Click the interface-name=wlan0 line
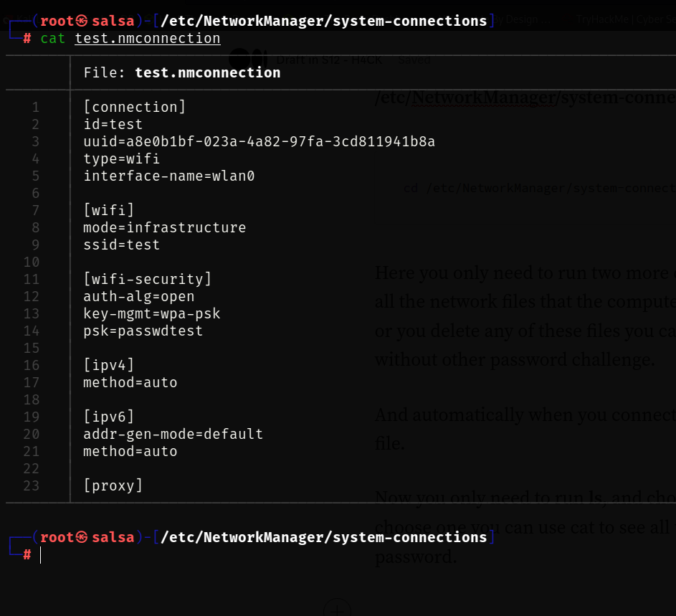Image resolution: width=676 pixels, height=616 pixels. (x=169, y=176)
